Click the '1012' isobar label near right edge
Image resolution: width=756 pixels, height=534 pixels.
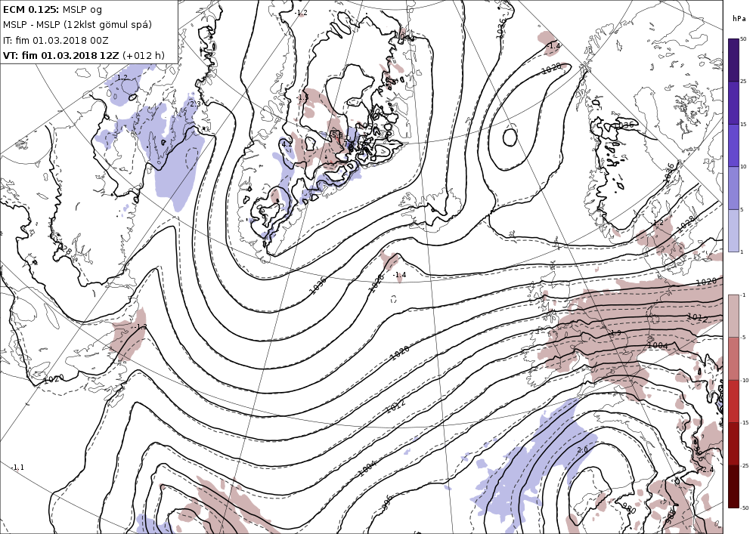coord(698,318)
